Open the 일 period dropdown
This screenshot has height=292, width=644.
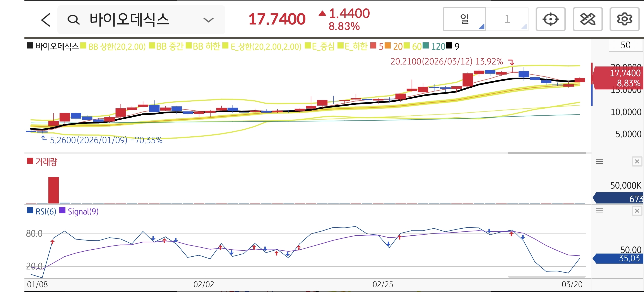(464, 19)
